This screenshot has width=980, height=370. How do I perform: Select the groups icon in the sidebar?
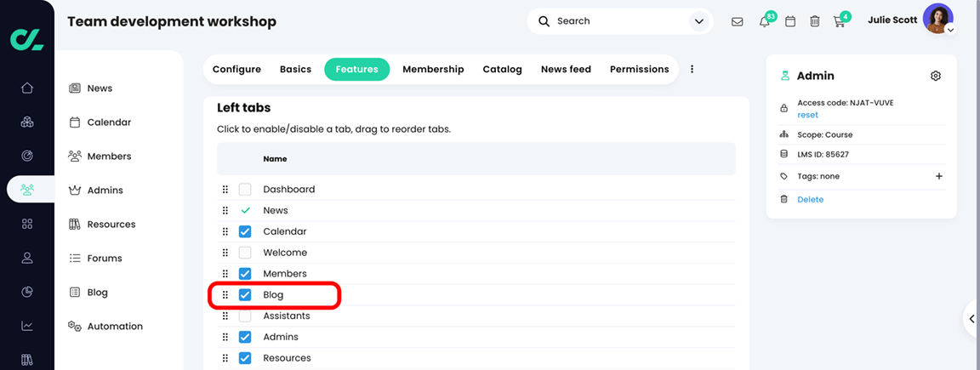click(27, 190)
